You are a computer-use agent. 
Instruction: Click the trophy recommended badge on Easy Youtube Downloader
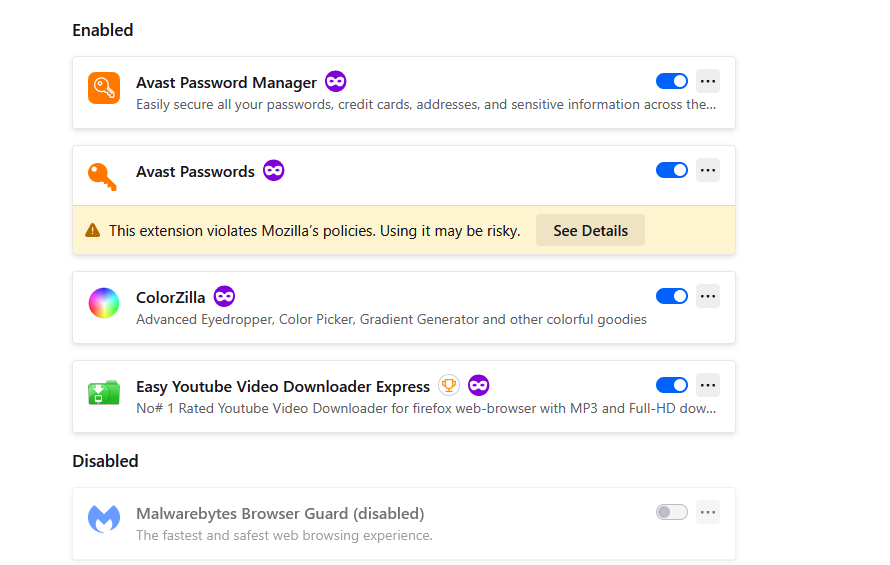[x=449, y=386]
